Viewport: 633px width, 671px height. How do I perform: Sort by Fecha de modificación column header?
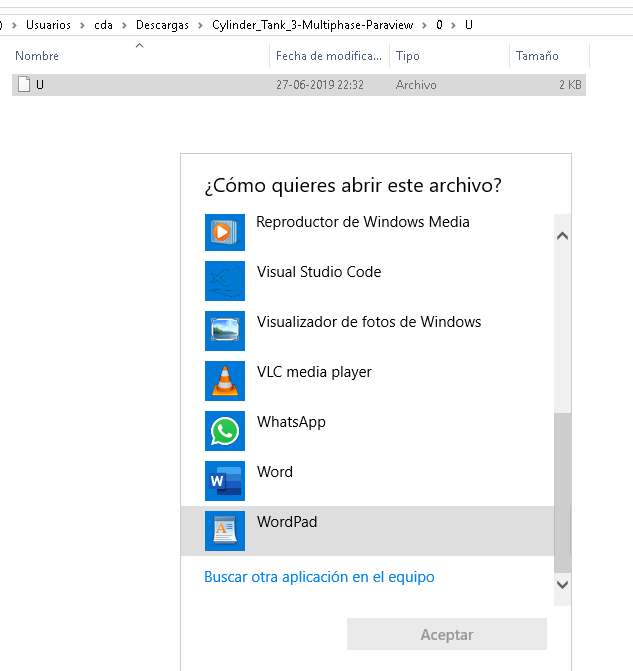click(328, 56)
